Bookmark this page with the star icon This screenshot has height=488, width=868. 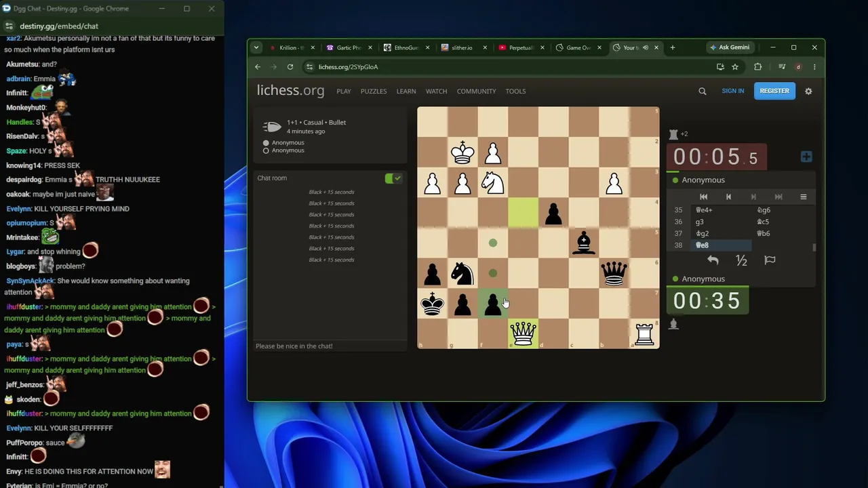click(x=735, y=66)
